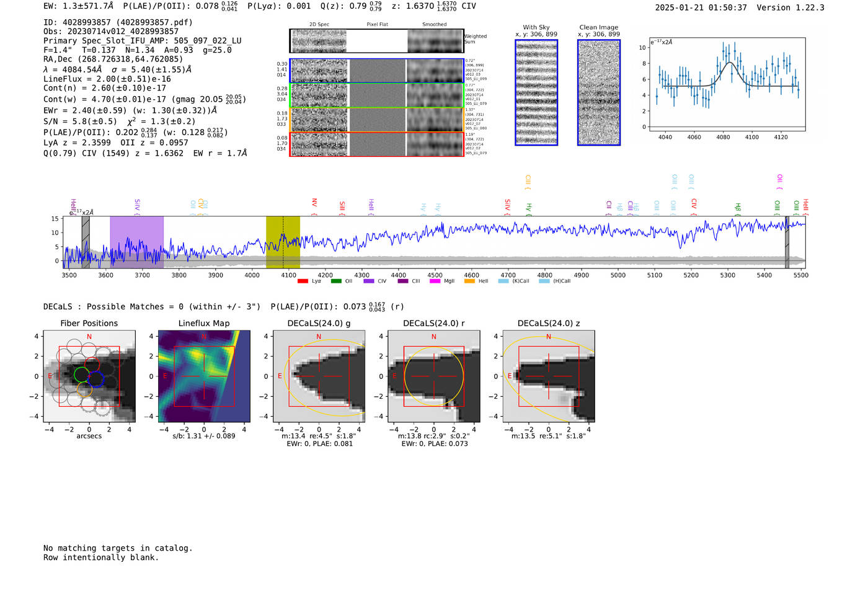868x591 pixels.
Task: Click the orange circled fiber in Fiber Positions
Action: tap(85, 389)
